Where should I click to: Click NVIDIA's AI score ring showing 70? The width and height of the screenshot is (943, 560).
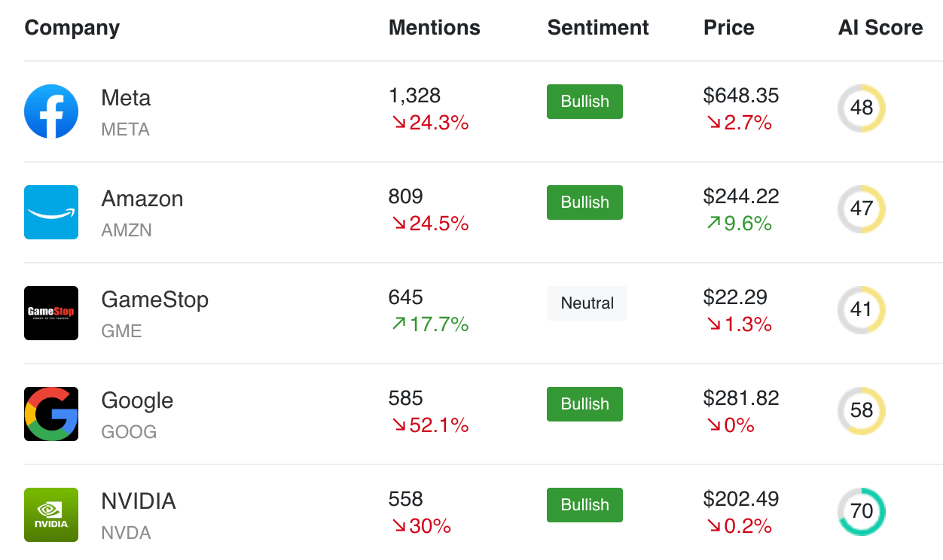tap(862, 512)
